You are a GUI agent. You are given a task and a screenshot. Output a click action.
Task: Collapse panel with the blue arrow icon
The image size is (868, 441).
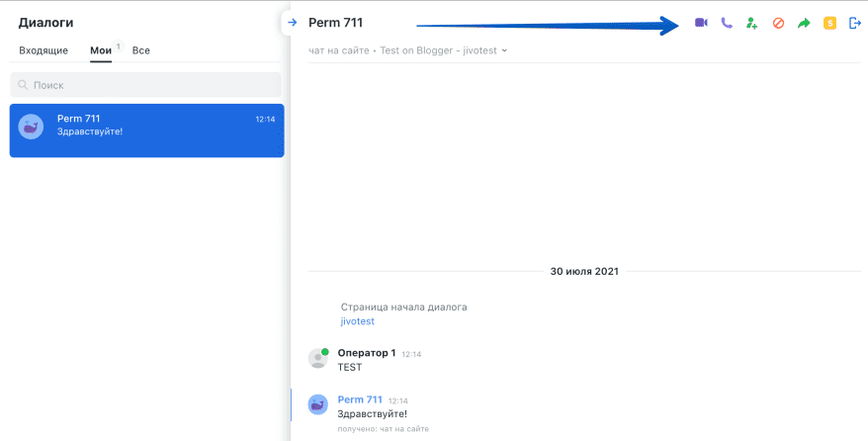coord(293,23)
